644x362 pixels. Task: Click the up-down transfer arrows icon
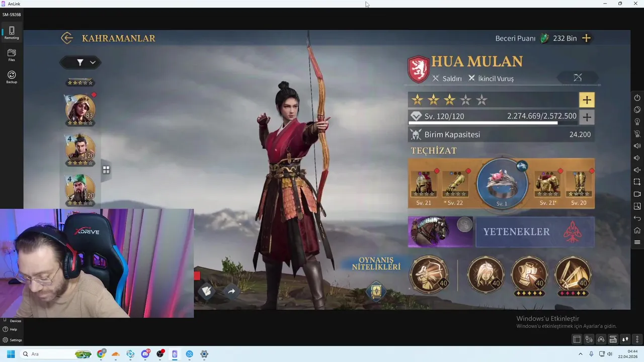pos(625,339)
